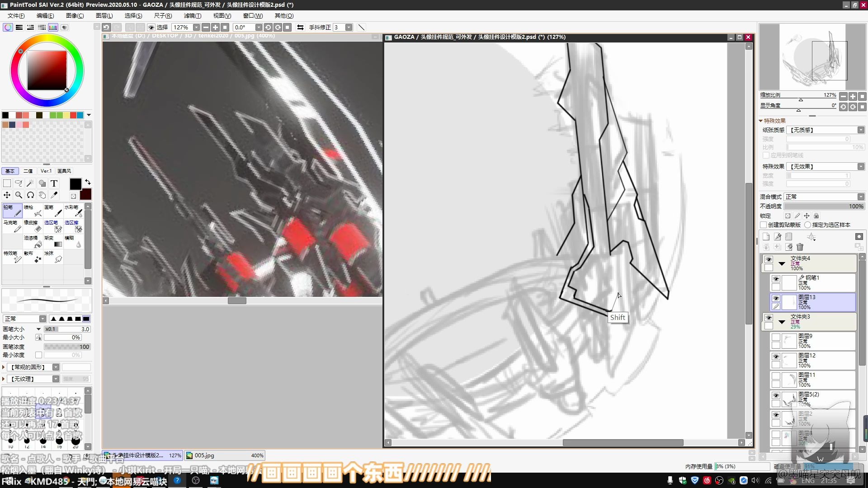Select the magic wand tool
The height and width of the screenshot is (488, 868).
point(30,183)
